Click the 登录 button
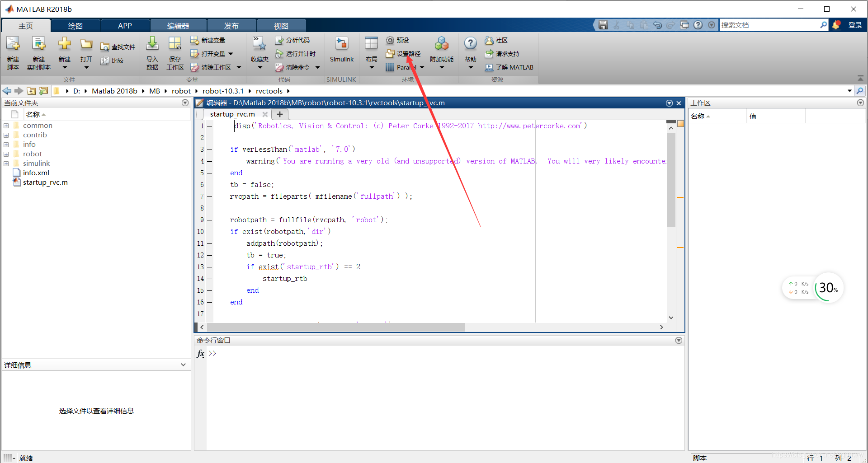Image resolution: width=868 pixels, height=463 pixels. click(855, 25)
